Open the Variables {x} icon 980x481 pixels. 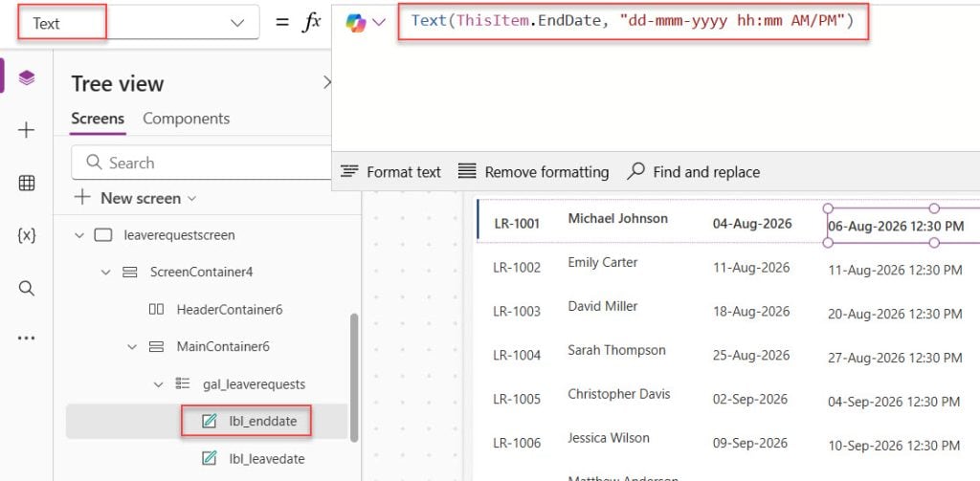(26, 235)
